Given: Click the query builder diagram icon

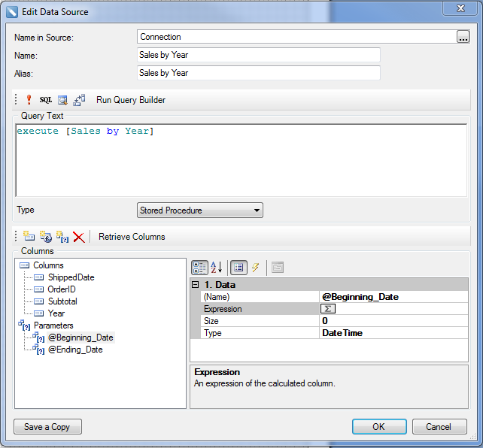Looking at the screenshot, I should (79, 100).
